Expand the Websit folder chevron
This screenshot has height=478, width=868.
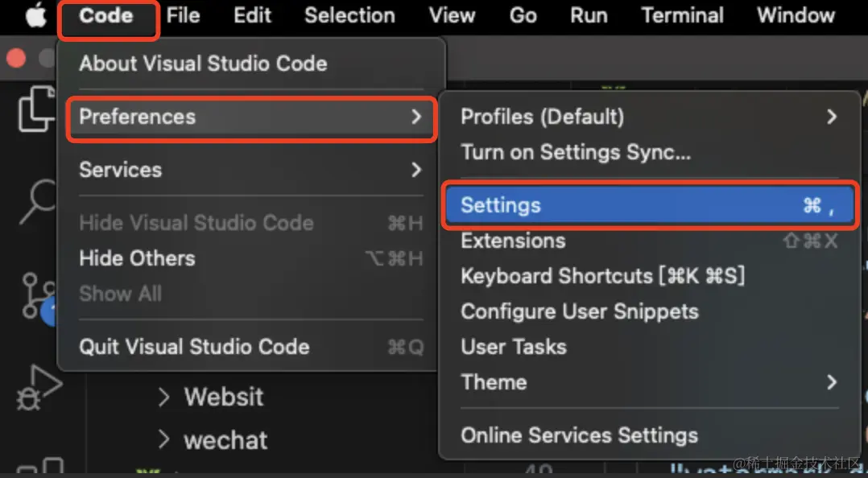click(x=164, y=398)
